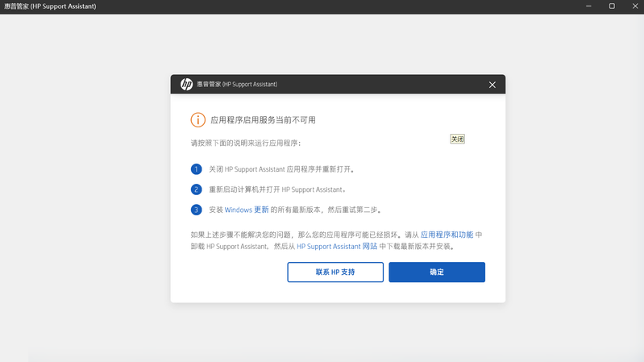Close the main HP Support Assistant window
Viewport: 644px width, 362px height.
634,6
